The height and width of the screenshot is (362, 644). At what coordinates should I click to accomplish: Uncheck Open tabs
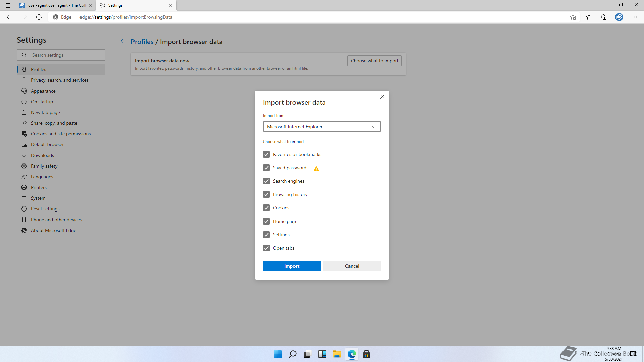click(266, 248)
